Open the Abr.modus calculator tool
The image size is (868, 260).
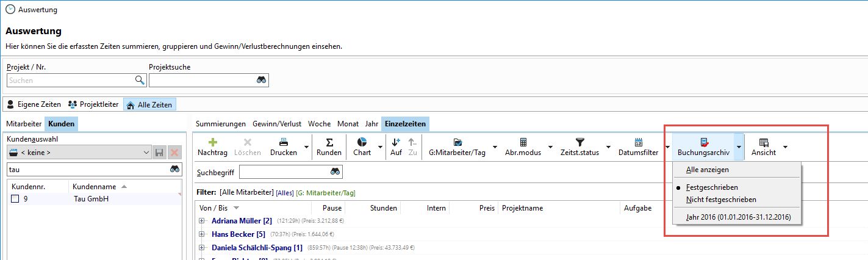pos(523,142)
